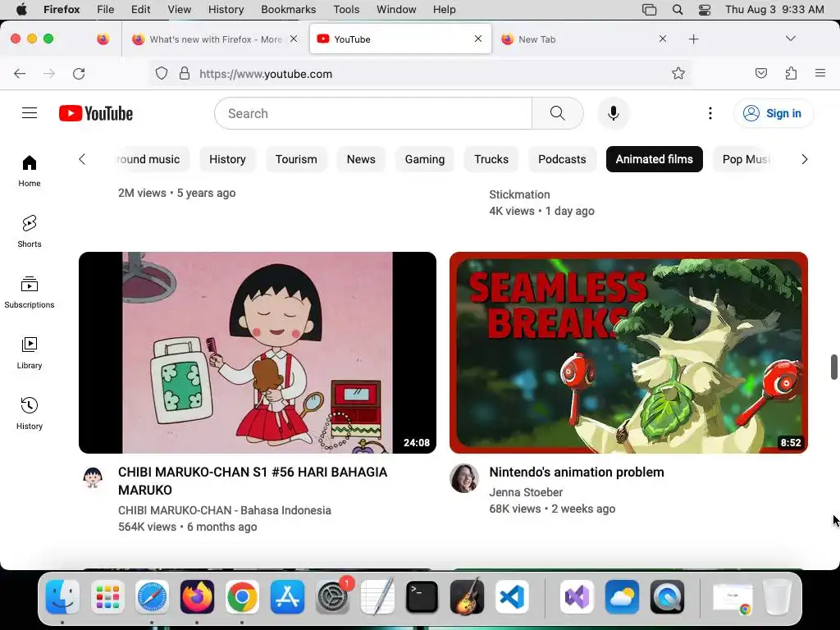Click the search magnifier button
Image resolution: width=840 pixels, height=630 pixels.
coord(558,113)
